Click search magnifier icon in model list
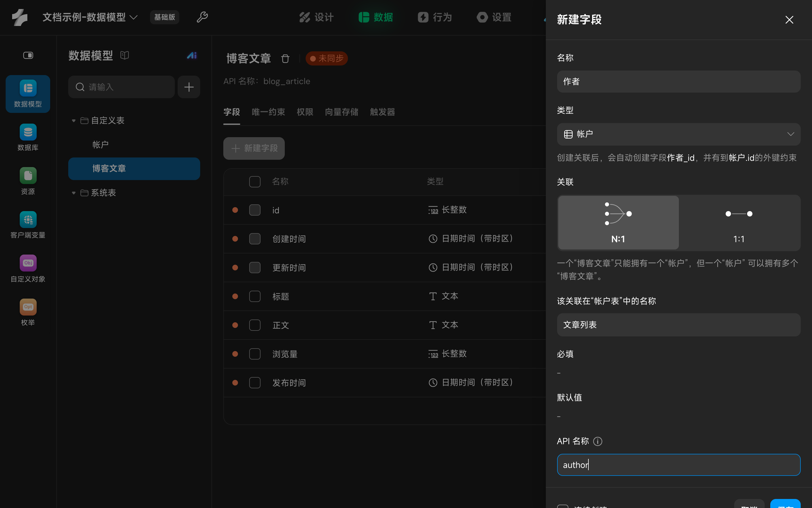 [x=80, y=87]
